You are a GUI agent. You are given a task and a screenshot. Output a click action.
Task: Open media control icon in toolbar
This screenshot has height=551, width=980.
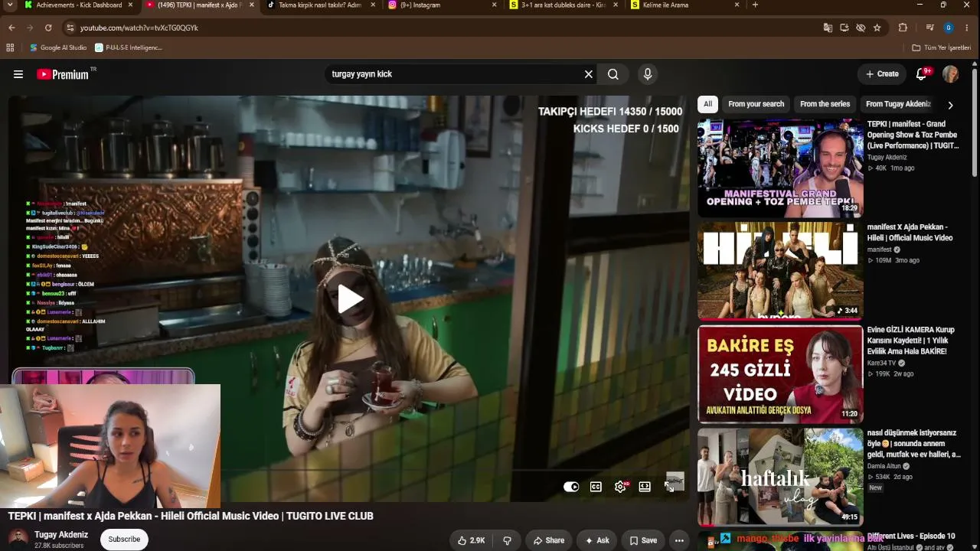pyautogui.click(x=929, y=28)
